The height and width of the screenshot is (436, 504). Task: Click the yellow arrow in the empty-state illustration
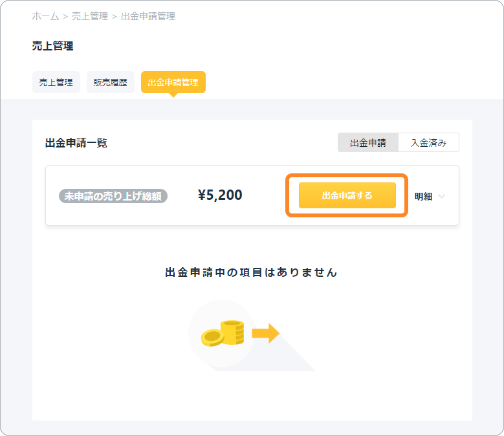coord(265,334)
